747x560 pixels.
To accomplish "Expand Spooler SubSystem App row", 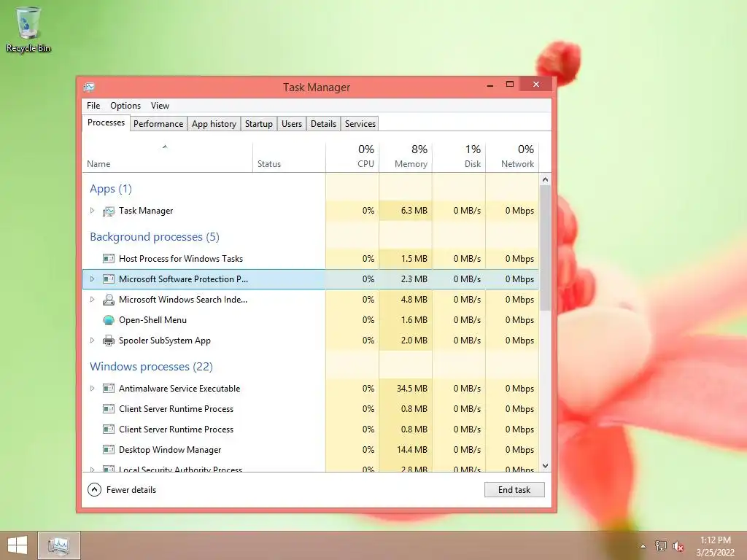I will [92, 341].
